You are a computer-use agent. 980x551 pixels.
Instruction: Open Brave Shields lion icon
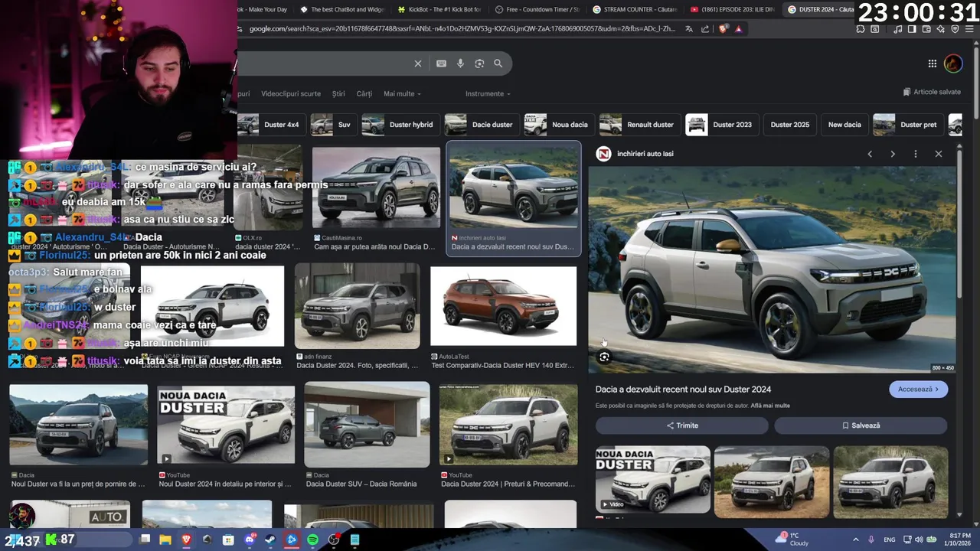(723, 29)
